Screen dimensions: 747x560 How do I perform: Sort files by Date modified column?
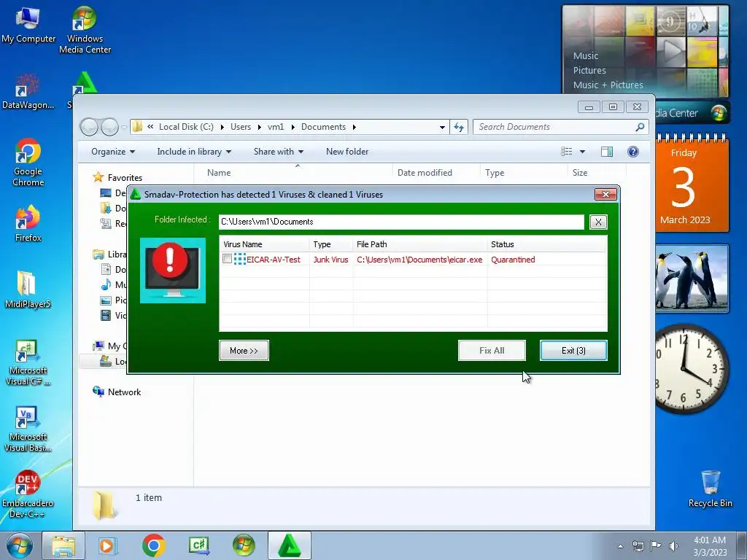point(425,173)
